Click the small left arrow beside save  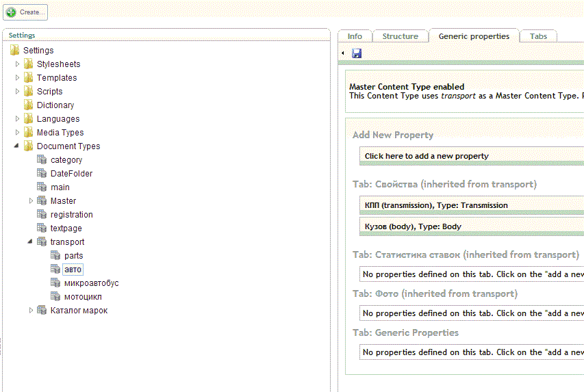click(343, 53)
